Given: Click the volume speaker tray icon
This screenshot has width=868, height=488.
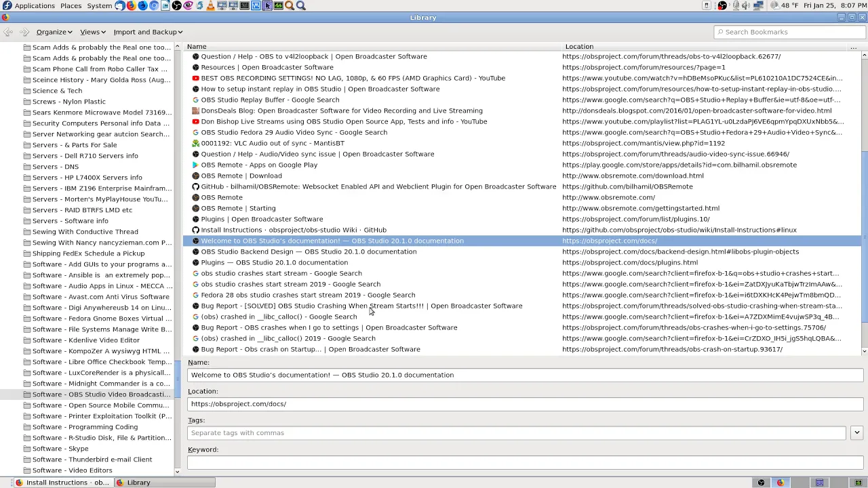Looking at the screenshot, I should click(x=746, y=5).
